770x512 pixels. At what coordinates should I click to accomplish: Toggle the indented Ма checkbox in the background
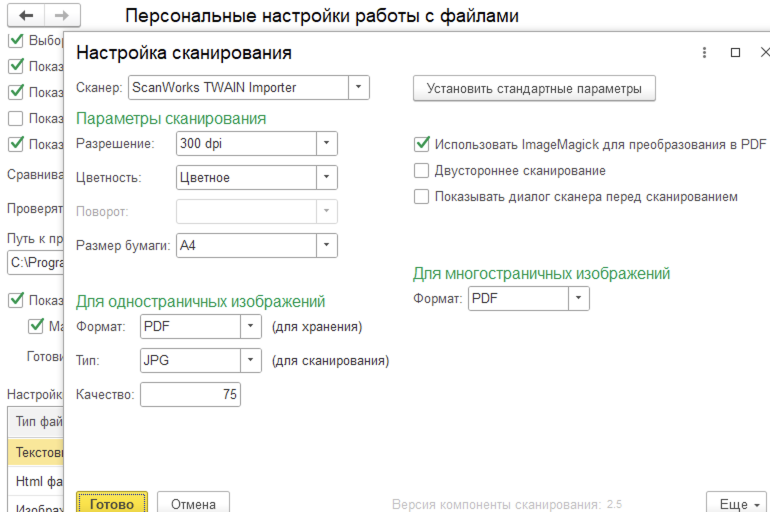coord(36,326)
